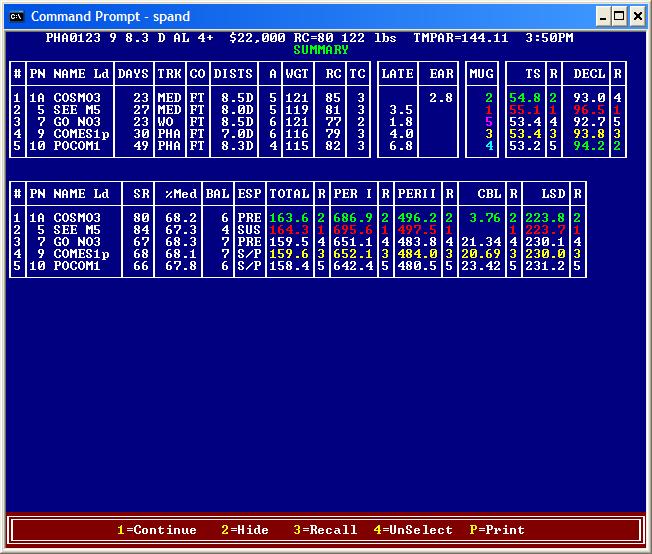Click the red DECL value 96.5
This screenshot has height=554, width=652.
[589, 110]
